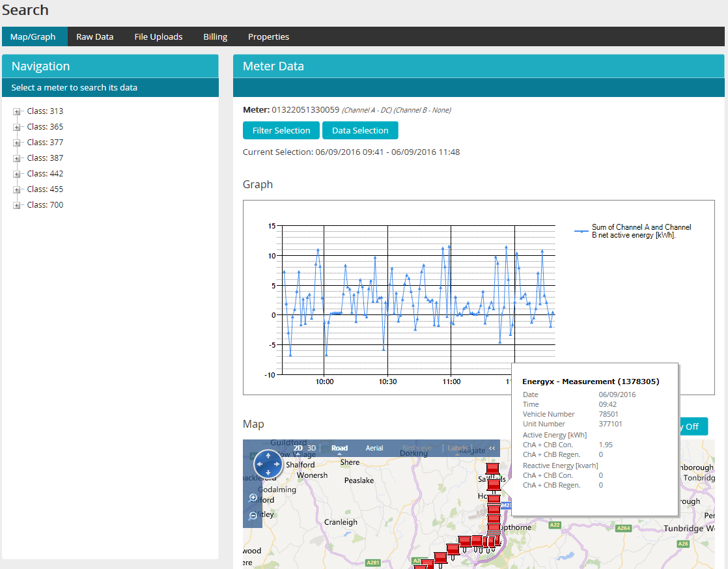Click the A26 road shield on map
The image size is (728, 569).
(x=683, y=544)
